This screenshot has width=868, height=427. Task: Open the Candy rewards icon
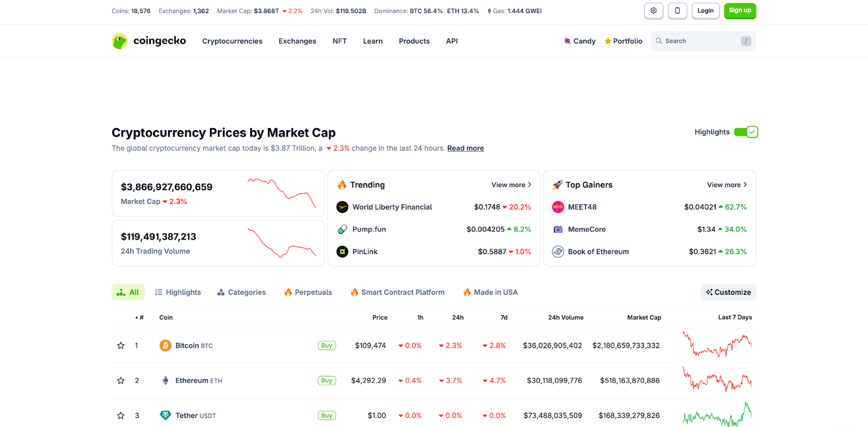coord(567,41)
